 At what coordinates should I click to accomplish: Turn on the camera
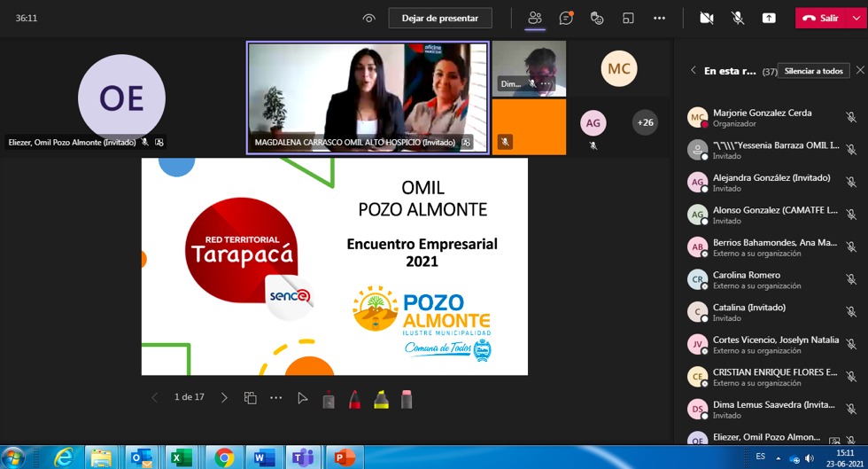(706, 18)
